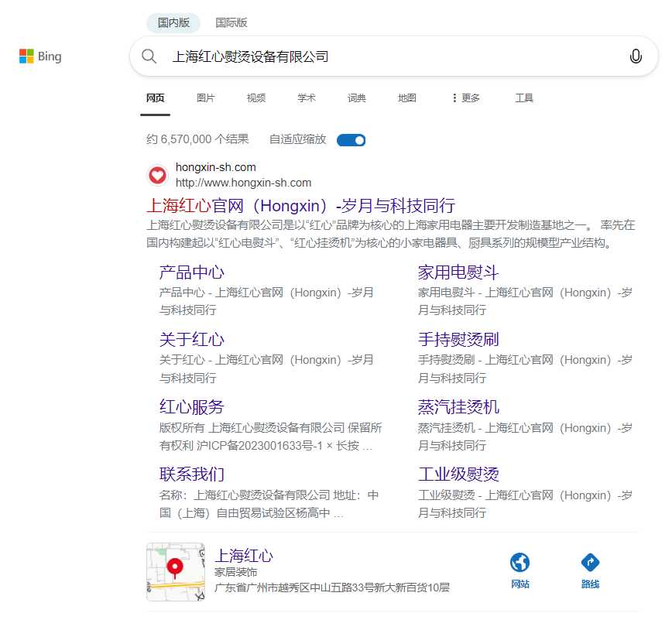
Task: Click the 上海红心 local listing title
Action: pos(243,556)
